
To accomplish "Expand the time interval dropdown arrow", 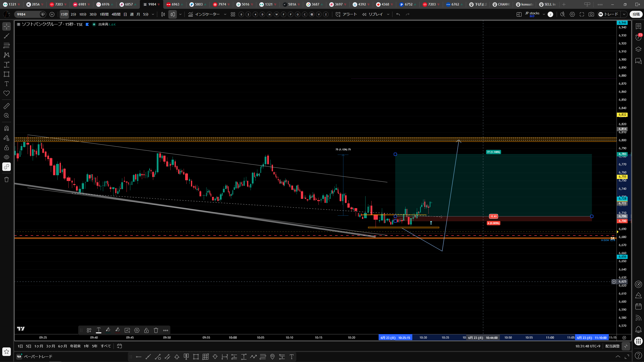I will [x=153, y=14].
